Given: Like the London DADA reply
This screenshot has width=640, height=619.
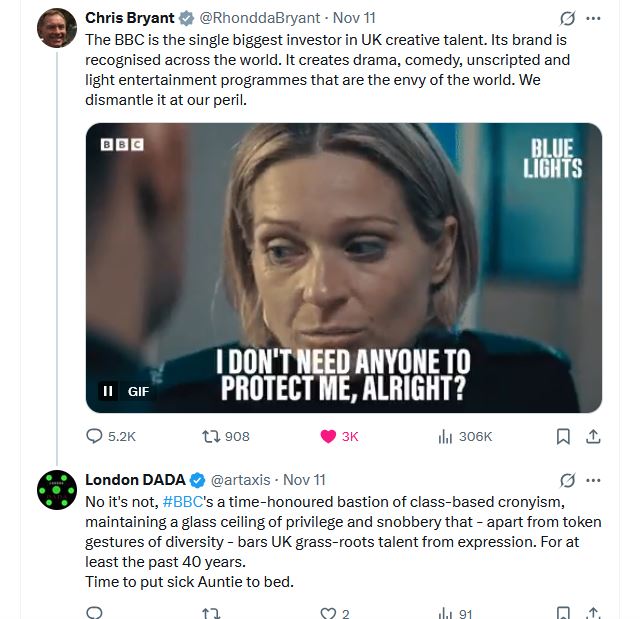Looking at the screenshot, I should click(x=328, y=612).
